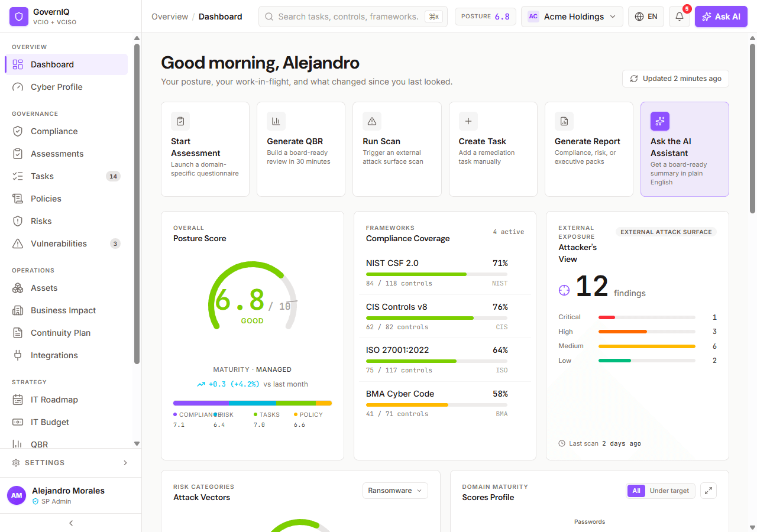757x532 pixels.
Task: Click the AM user avatar
Action: pyautogui.click(x=17, y=495)
